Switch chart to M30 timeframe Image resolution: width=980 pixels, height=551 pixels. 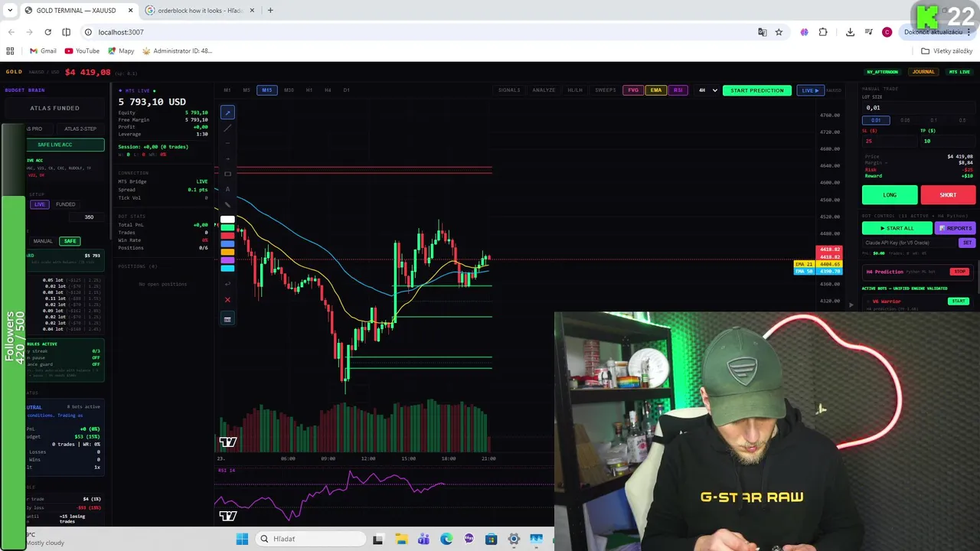point(289,90)
